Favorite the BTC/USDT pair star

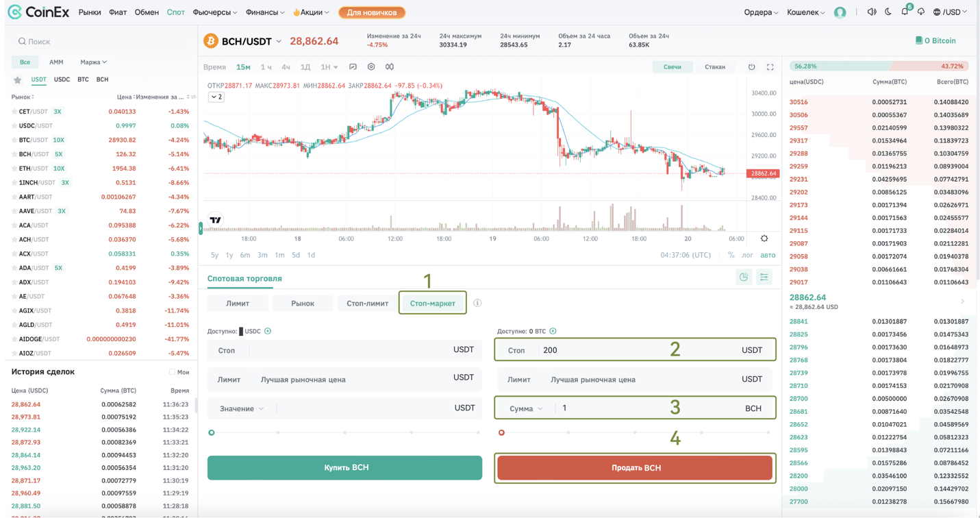pyautogui.click(x=14, y=140)
